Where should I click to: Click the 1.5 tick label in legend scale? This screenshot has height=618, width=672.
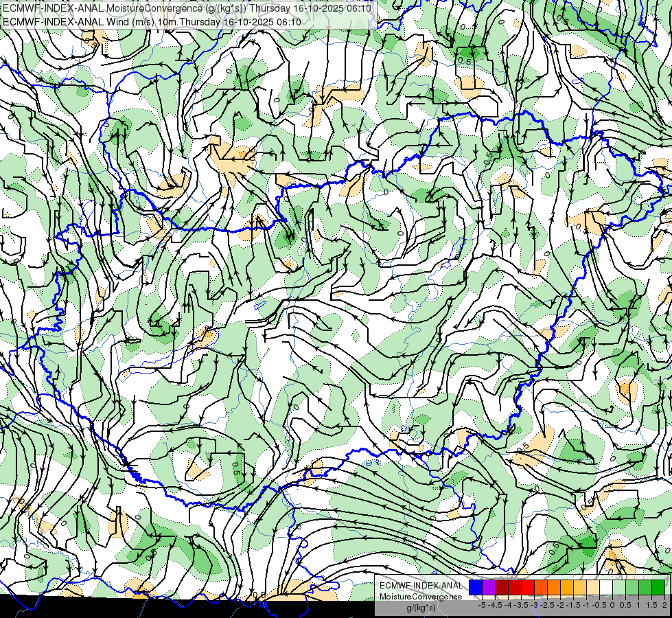[651, 605]
